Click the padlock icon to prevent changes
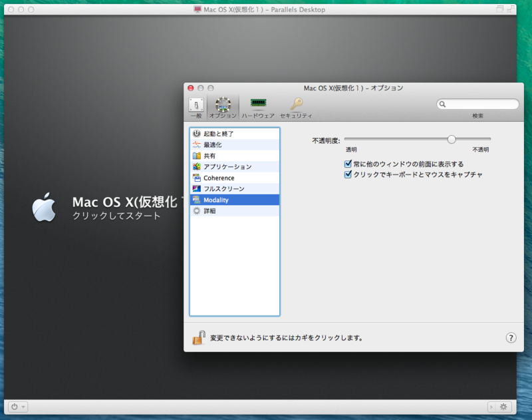Screen dimensions: 532x420 199,337
